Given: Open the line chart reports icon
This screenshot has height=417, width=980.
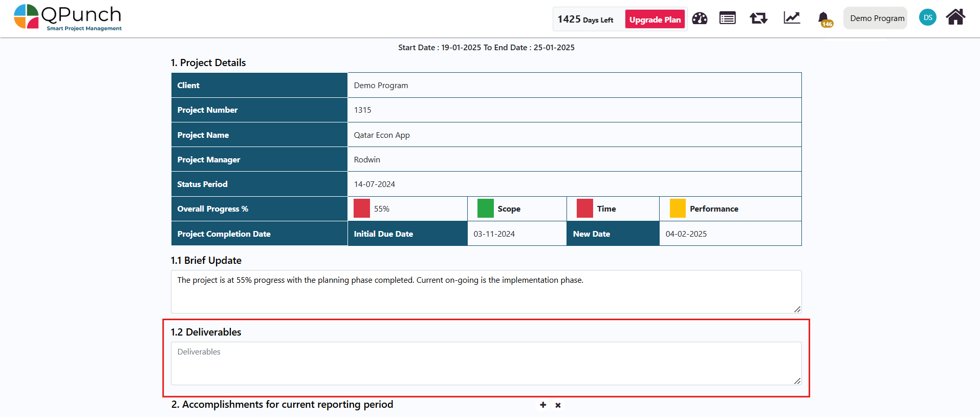Looking at the screenshot, I should pos(792,18).
